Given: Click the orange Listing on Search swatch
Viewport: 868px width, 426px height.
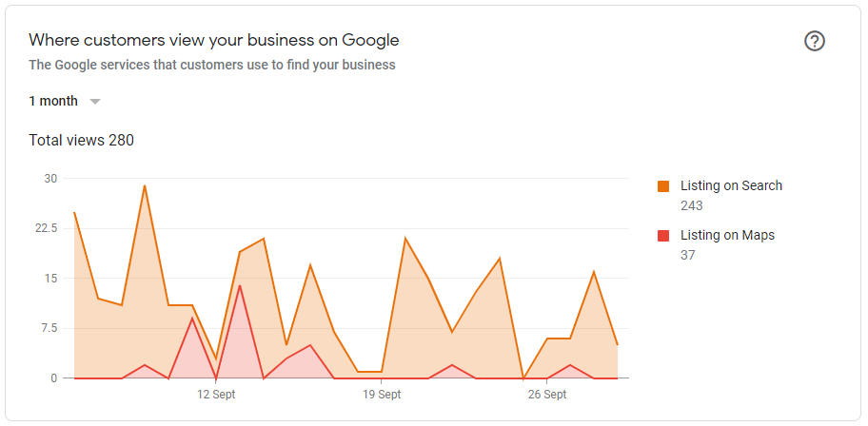Looking at the screenshot, I should tap(663, 186).
